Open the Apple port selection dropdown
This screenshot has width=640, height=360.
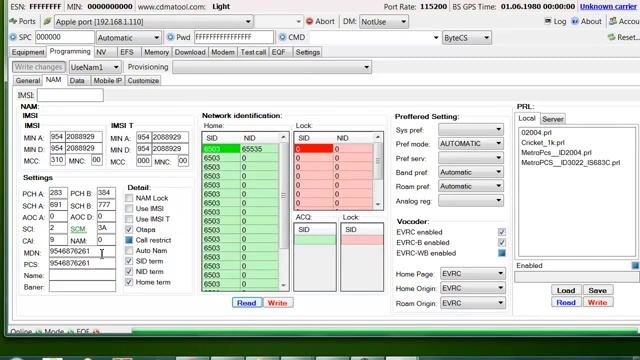[153, 22]
